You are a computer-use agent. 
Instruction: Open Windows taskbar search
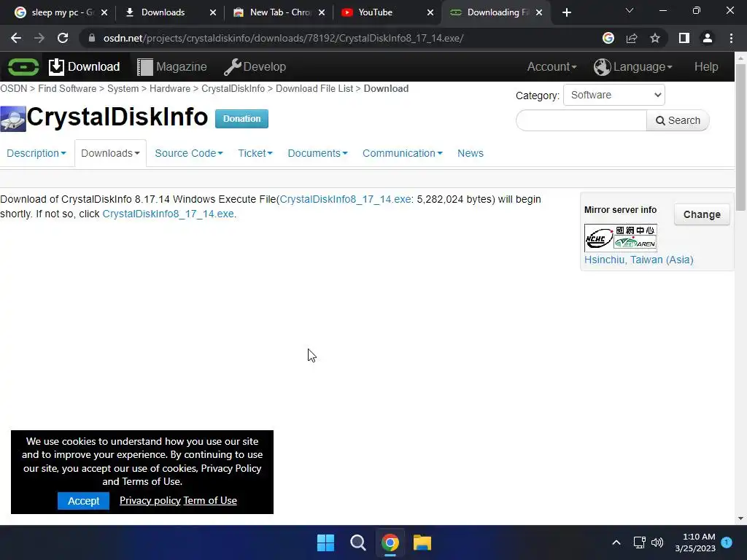(x=357, y=542)
